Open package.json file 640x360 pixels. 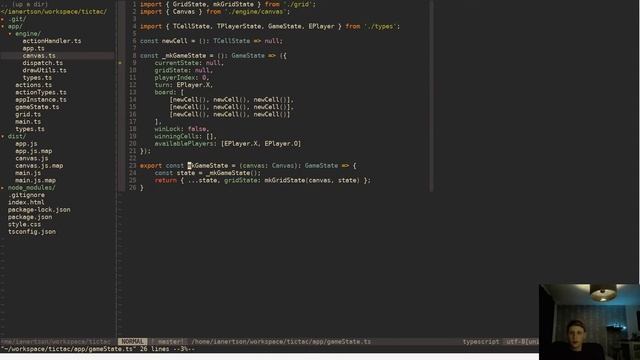tap(30, 217)
